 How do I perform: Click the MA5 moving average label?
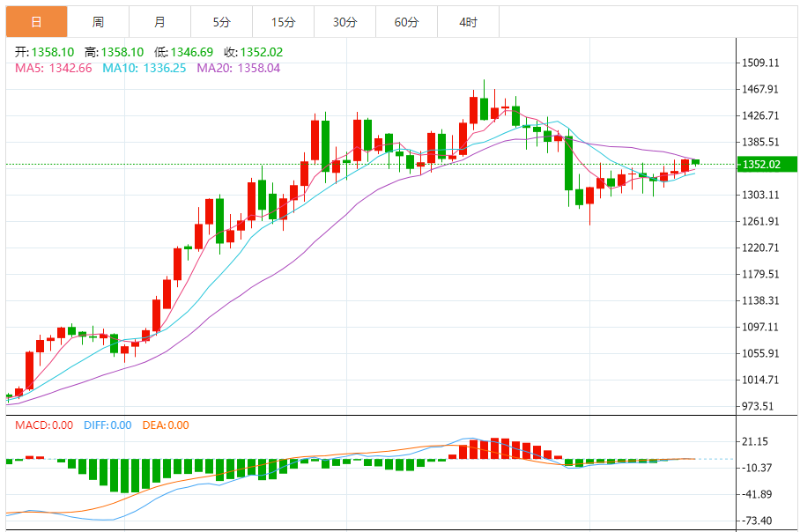click(54, 67)
